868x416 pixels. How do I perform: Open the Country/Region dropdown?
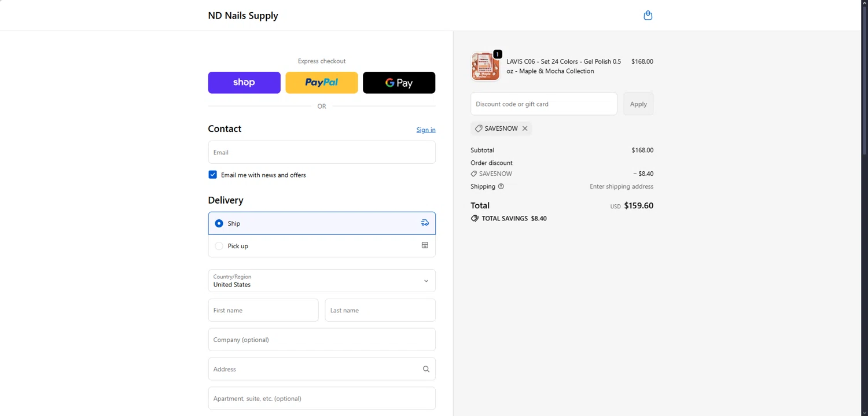pyautogui.click(x=322, y=281)
